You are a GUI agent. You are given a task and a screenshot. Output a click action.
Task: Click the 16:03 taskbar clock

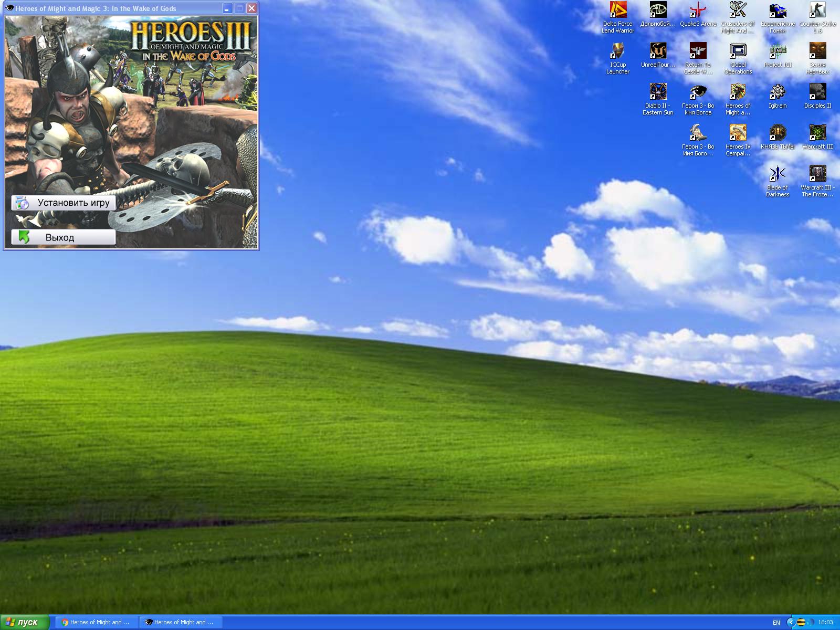tap(825, 623)
